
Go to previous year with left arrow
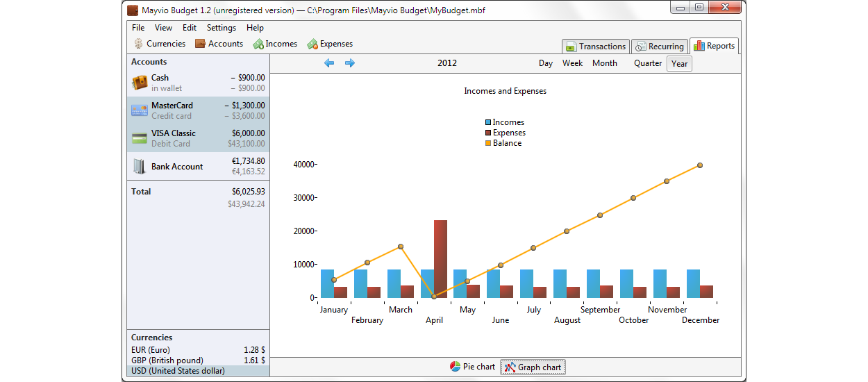point(329,63)
